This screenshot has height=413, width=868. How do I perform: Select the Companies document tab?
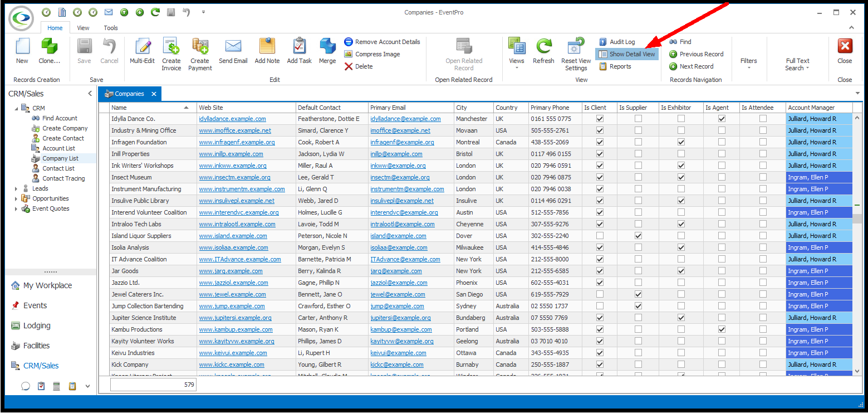[129, 94]
